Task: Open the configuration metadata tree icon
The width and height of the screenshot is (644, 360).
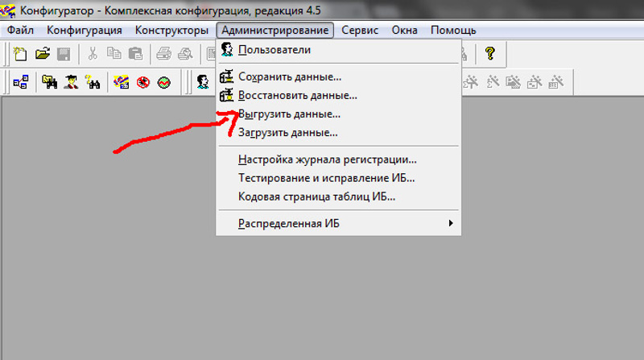Action: tap(21, 82)
